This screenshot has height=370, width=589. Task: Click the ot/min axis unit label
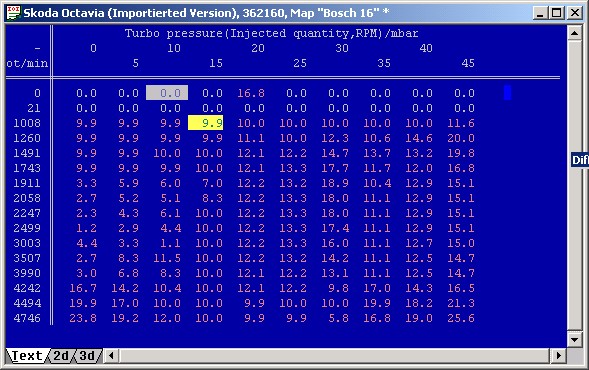27,63
